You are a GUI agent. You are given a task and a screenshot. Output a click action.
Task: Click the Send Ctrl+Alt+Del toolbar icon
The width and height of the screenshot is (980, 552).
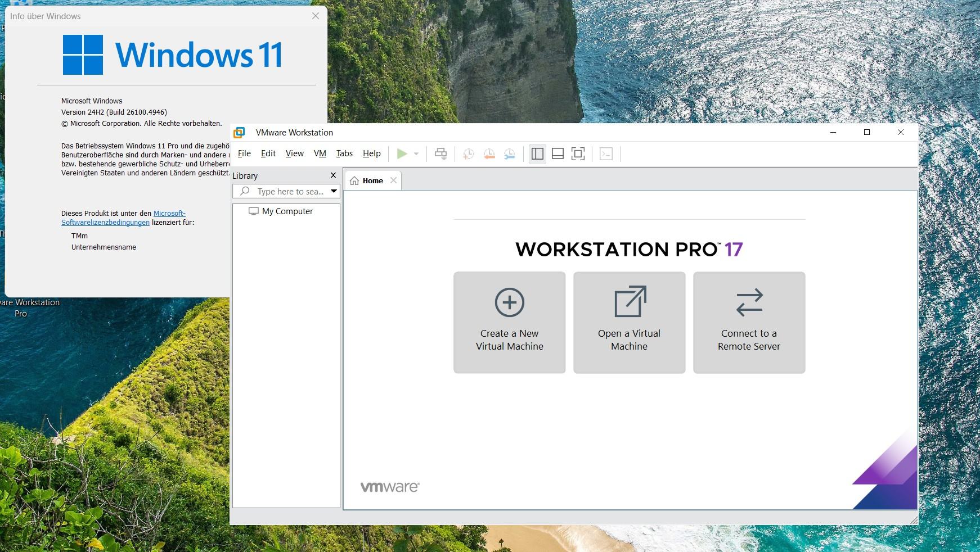pyautogui.click(x=441, y=153)
